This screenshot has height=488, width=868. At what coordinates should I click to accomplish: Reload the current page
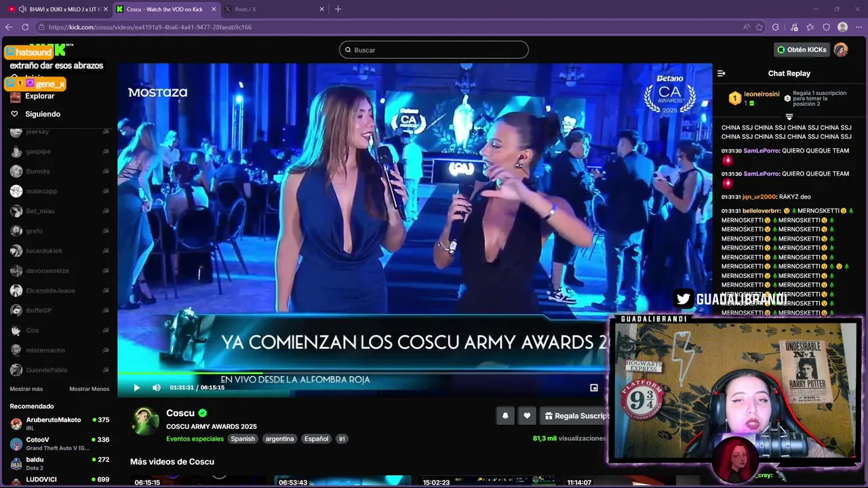(x=25, y=27)
